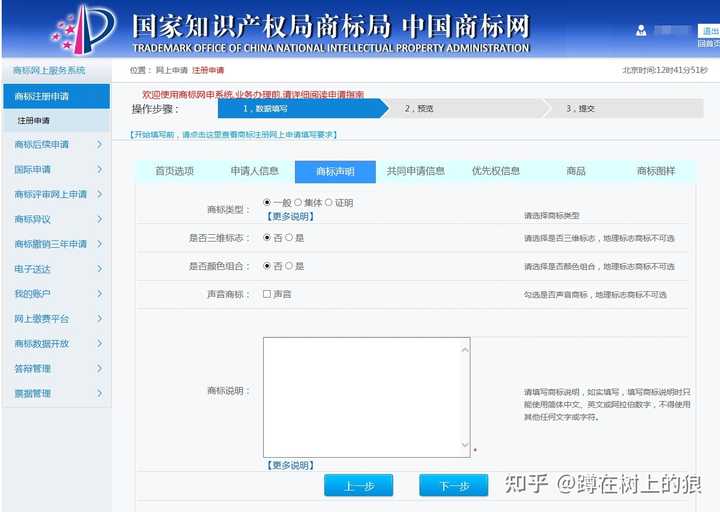Open 票据管理 menu item

[32, 393]
